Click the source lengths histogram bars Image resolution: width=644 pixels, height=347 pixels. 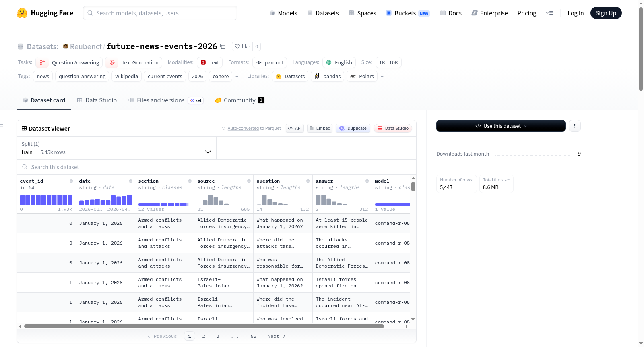[x=224, y=200]
